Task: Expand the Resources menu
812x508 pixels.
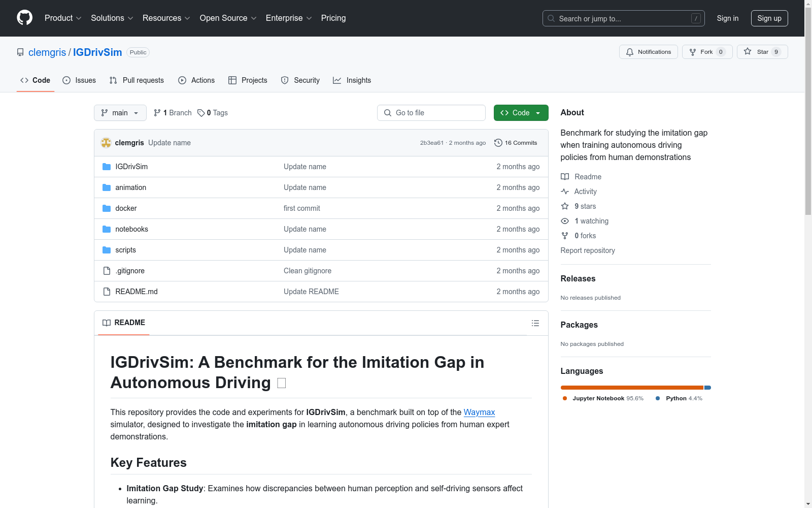Action: click(166, 18)
